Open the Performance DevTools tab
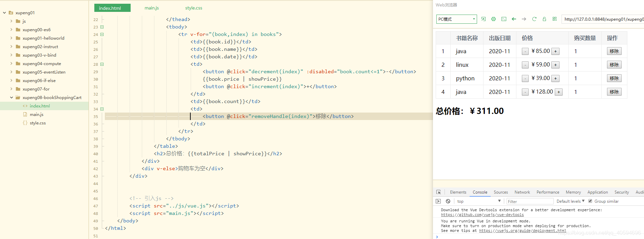 coord(548,192)
